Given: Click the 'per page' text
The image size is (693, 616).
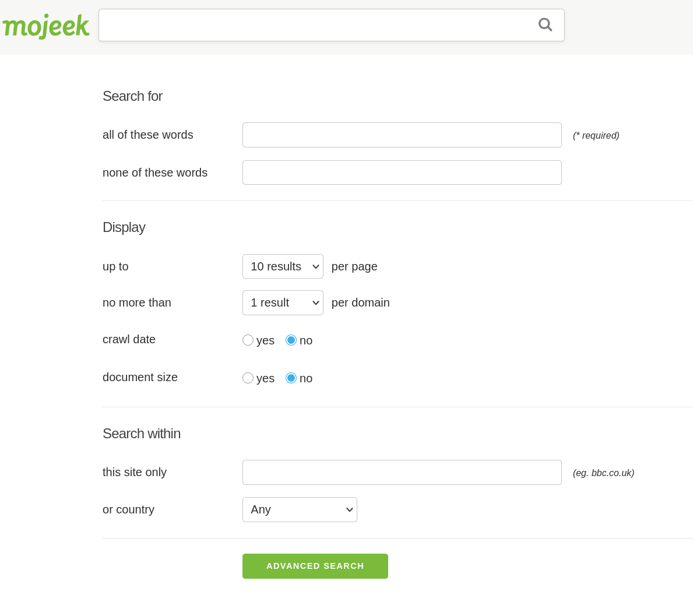Looking at the screenshot, I should point(354,266).
